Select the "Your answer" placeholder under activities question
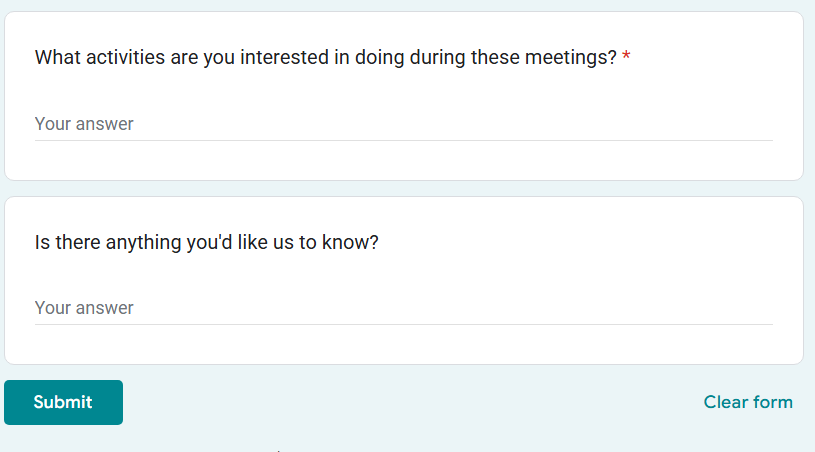This screenshot has width=815, height=452. coord(84,124)
